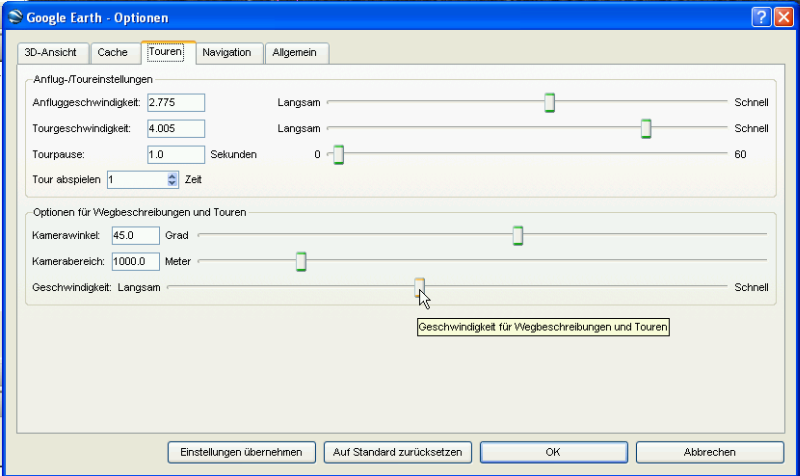800x476 pixels.
Task: Click the Kamerawinkel slider handle
Action: click(x=518, y=235)
